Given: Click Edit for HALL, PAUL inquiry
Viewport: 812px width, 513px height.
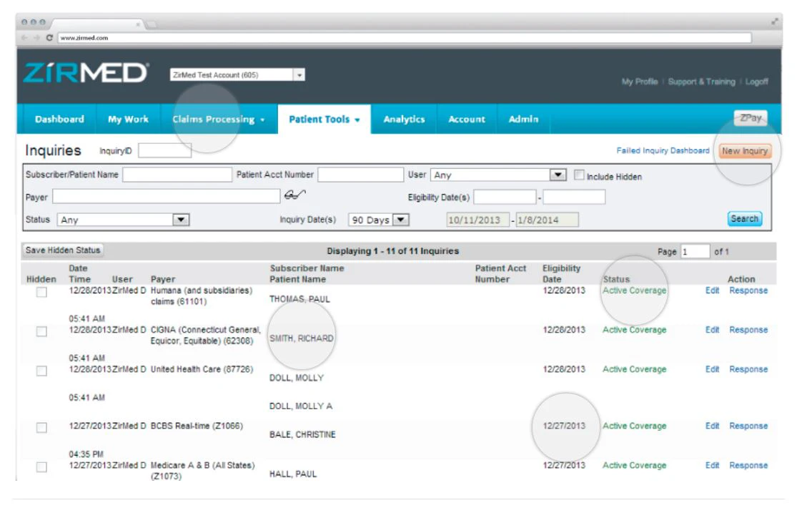Looking at the screenshot, I should point(712,465).
